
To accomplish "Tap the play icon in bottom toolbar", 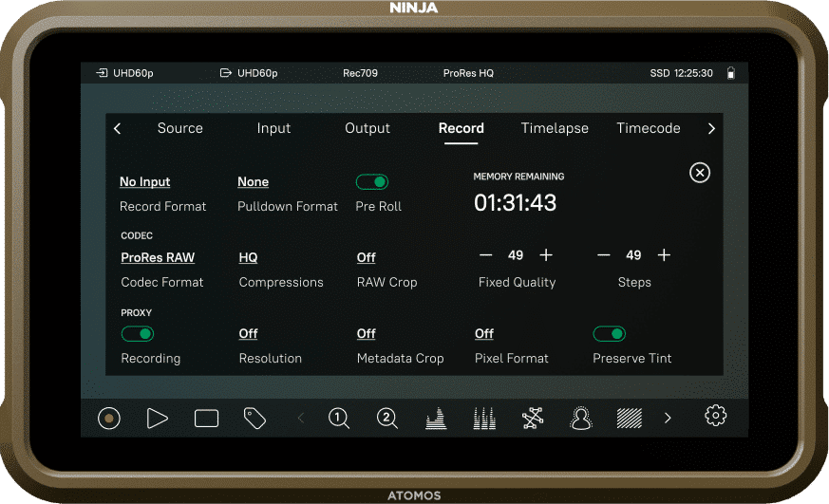I will [x=158, y=418].
